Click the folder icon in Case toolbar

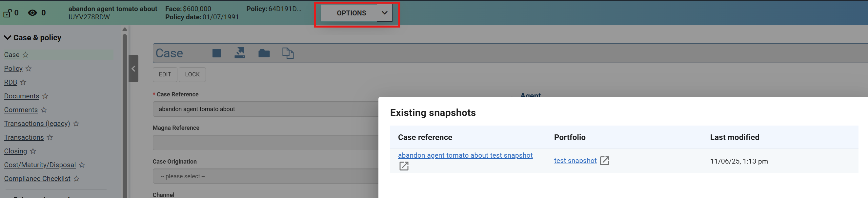click(264, 53)
